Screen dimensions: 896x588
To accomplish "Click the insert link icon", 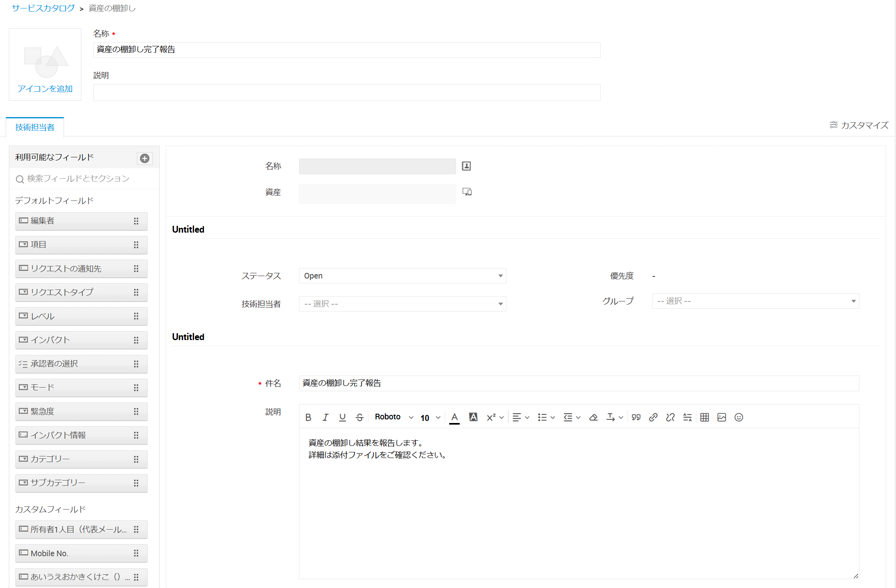I will click(x=653, y=417).
